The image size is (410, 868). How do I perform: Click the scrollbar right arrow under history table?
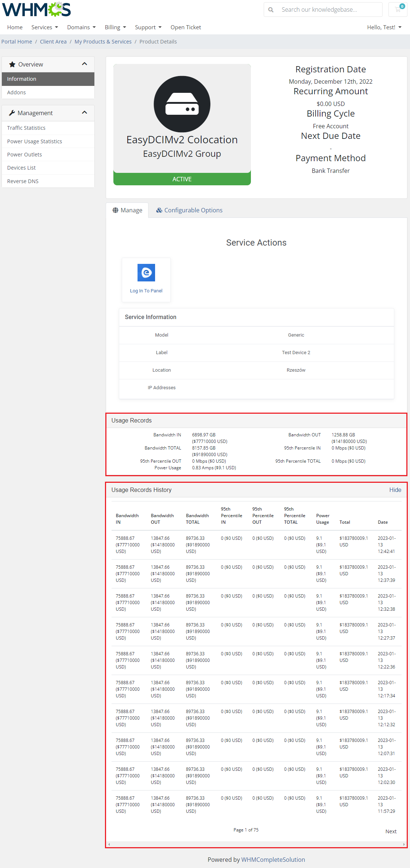(404, 844)
